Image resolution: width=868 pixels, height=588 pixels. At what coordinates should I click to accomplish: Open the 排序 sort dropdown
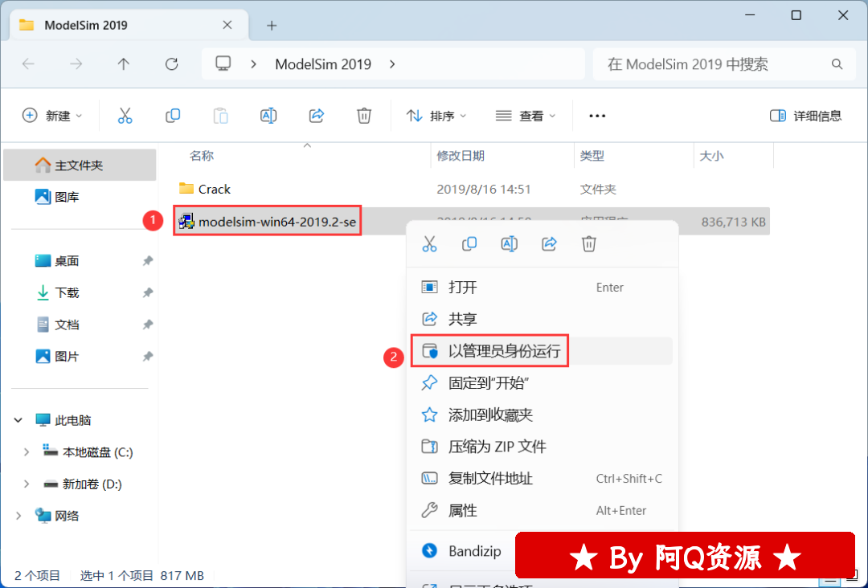(x=436, y=116)
